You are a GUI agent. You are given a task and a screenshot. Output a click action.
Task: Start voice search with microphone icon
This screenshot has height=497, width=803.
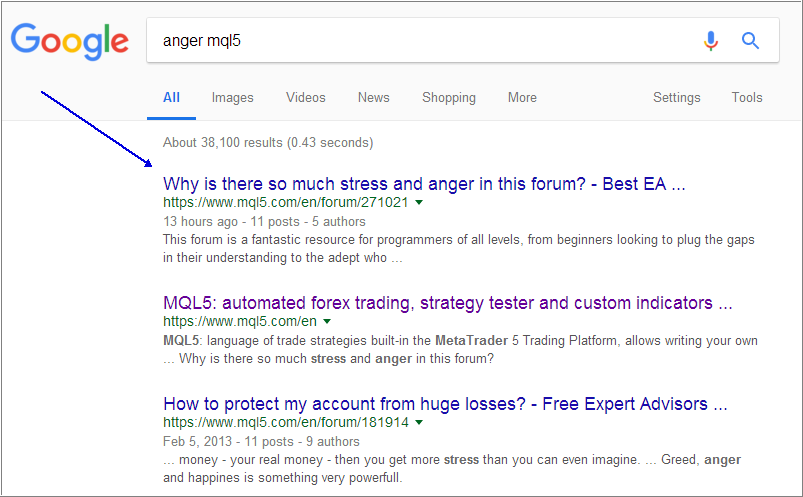(711, 41)
